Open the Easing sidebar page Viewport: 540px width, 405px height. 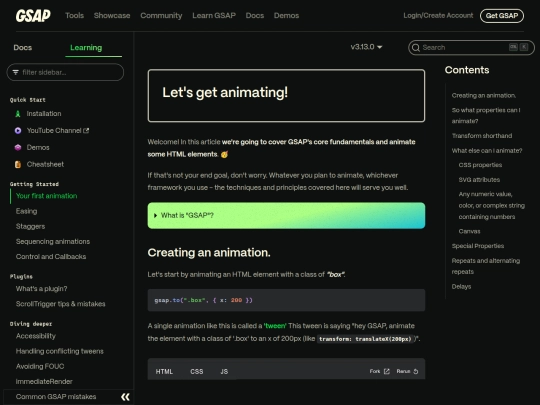(x=27, y=211)
